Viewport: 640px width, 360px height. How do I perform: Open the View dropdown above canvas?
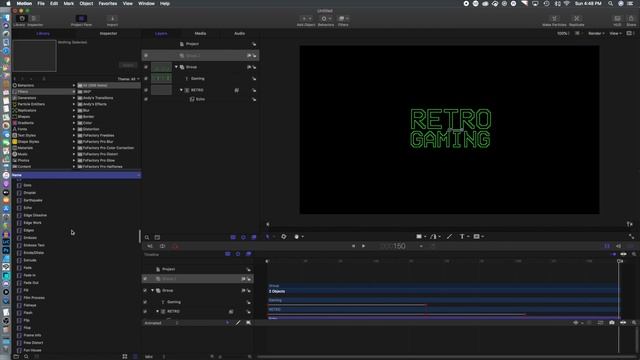tap(615, 33)
